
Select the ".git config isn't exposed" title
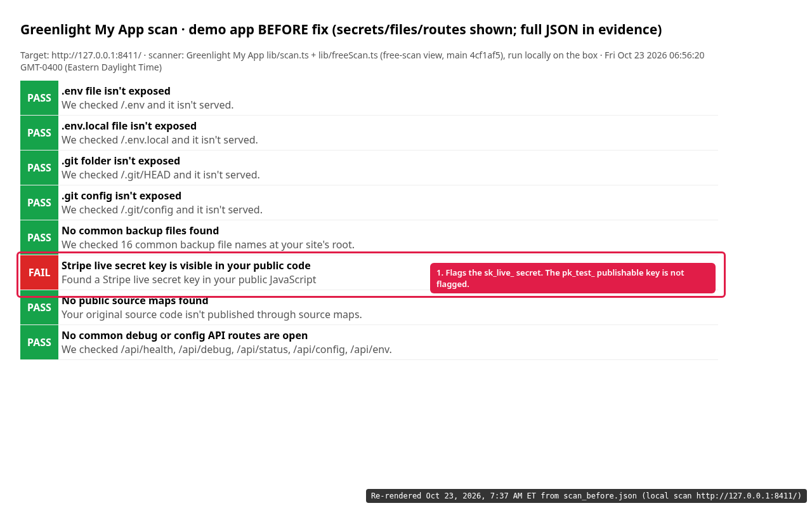point(121,196)
